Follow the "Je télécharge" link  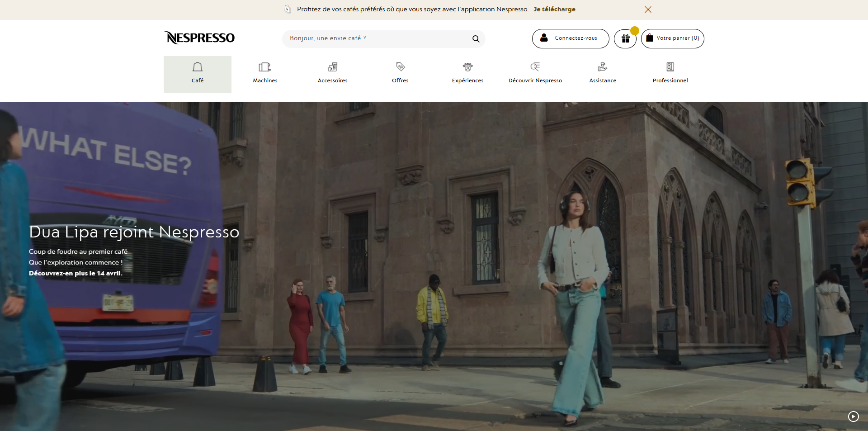(554, 9)
